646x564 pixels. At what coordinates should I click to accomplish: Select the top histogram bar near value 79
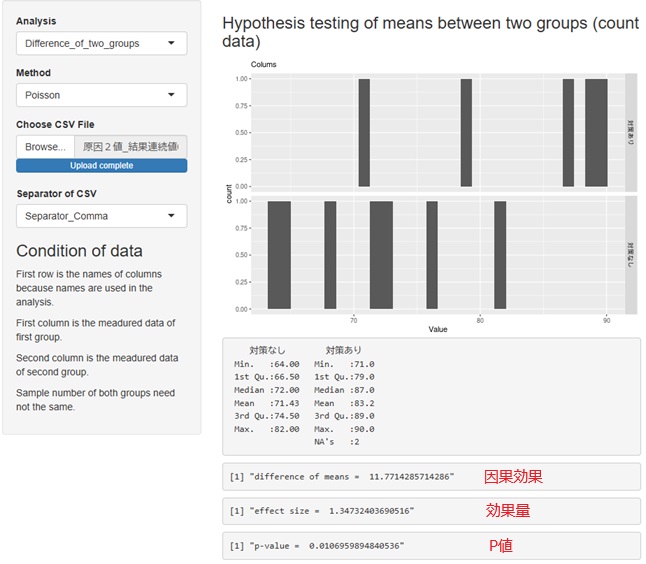pos(466,132)
